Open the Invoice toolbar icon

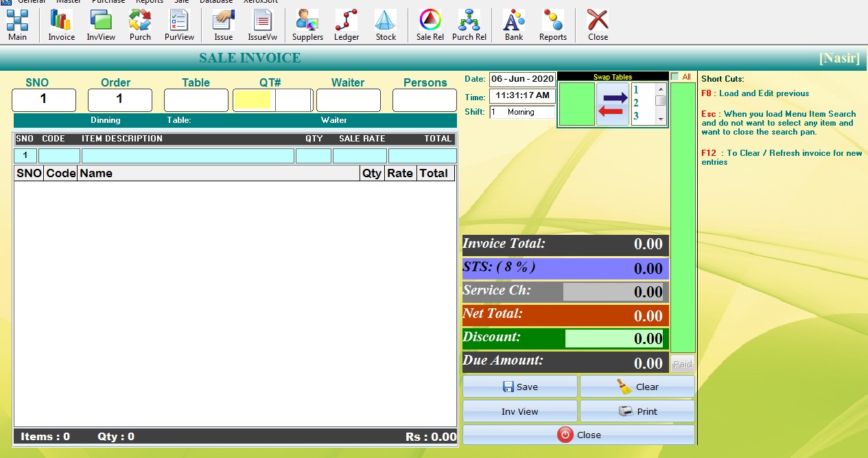point(61,25)
